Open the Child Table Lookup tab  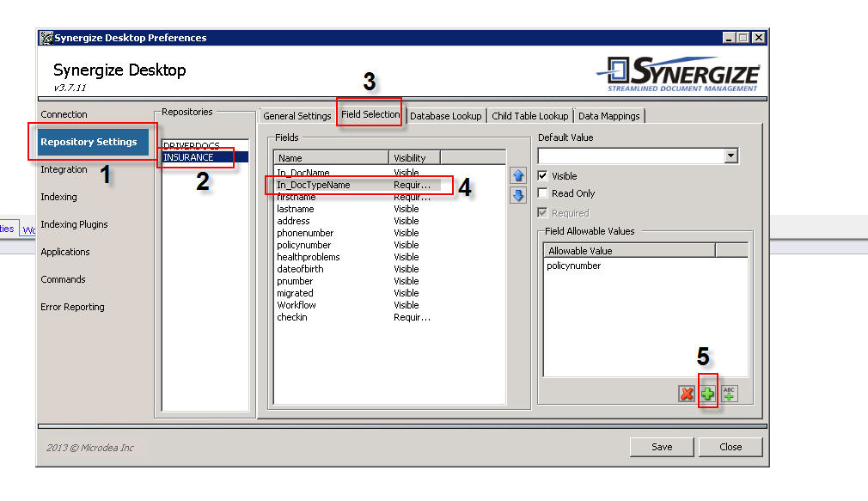point(529,116)
